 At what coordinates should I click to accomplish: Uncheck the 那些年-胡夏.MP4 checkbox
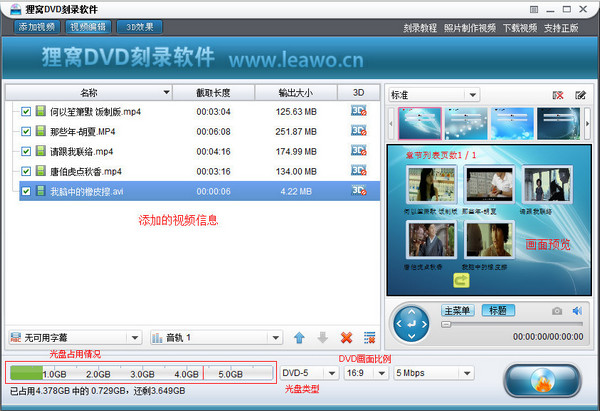pyautogui.click(x=26, y=131)
